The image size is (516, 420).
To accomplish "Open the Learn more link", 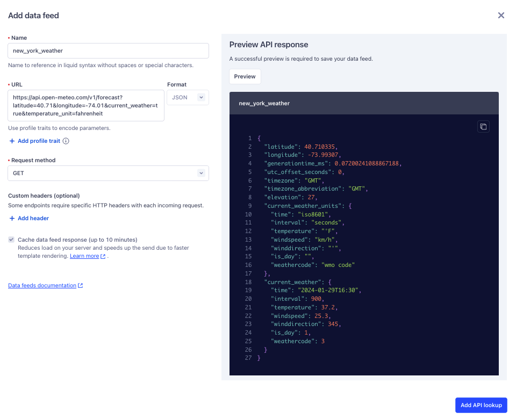I will 84,255.
